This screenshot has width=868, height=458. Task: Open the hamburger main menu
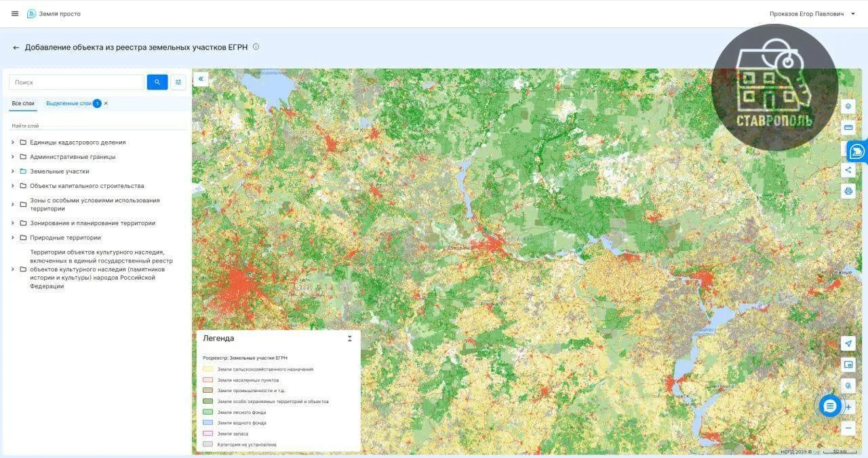click(15, 14)
